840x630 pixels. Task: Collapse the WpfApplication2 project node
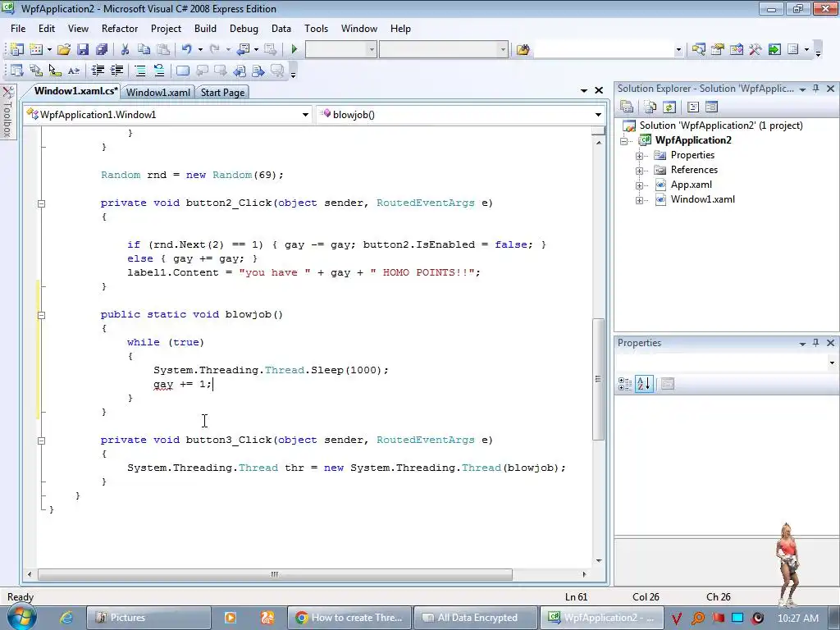click(623, 141)
